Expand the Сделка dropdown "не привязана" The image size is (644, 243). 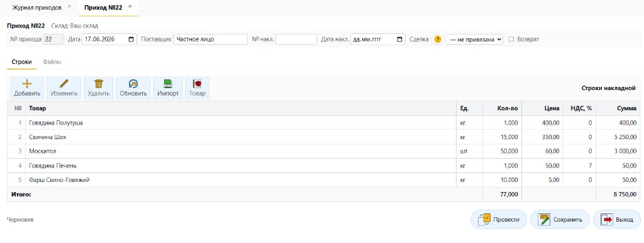click(x=474, y=40)
